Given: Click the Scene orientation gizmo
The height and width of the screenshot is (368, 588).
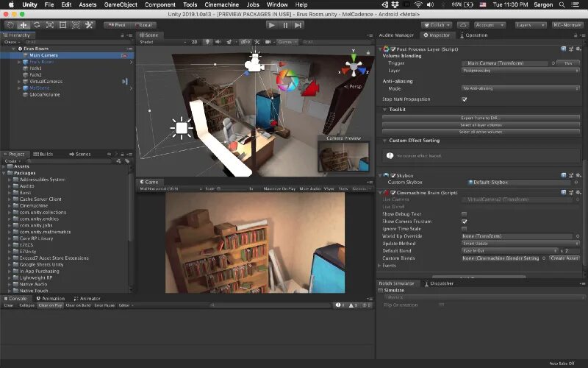Looking at the screenshot, I should [x=354, y=67].
